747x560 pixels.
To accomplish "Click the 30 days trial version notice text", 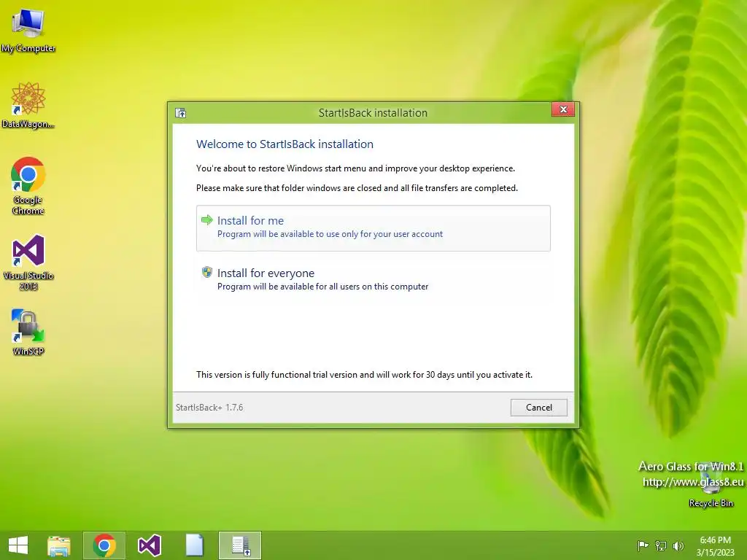I will click(365, 375).
